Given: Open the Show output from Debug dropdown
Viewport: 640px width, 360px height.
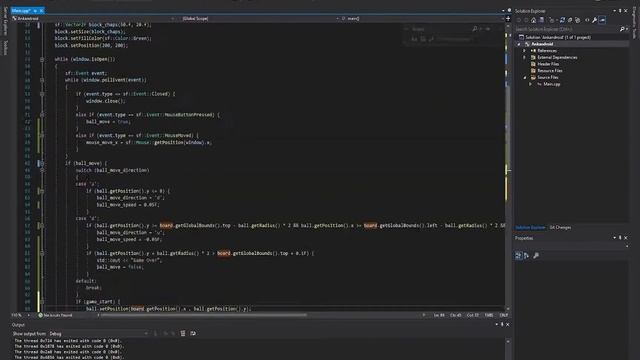Looking at the screenshot, I should pos(98,333).
